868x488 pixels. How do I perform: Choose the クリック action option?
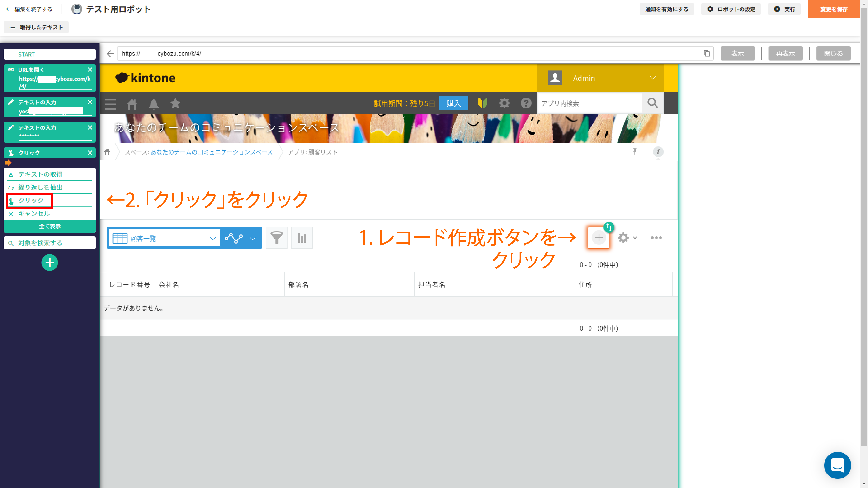coord(50,201)
